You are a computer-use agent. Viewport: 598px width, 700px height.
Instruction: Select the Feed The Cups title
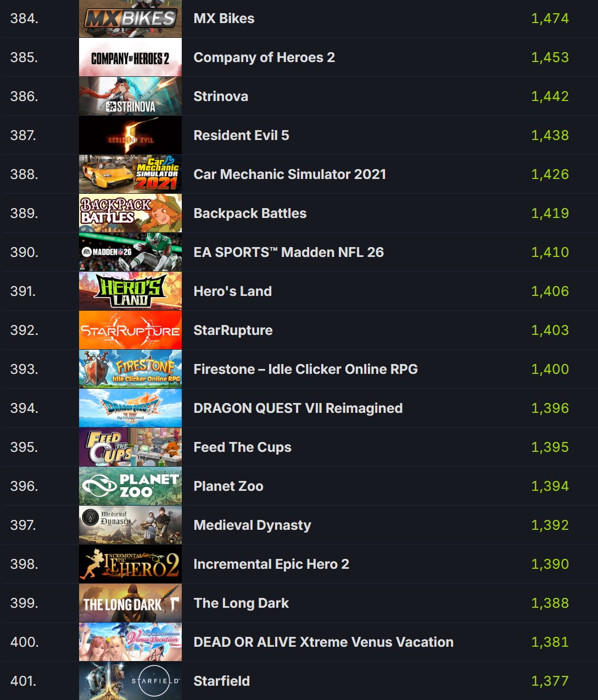242,447
